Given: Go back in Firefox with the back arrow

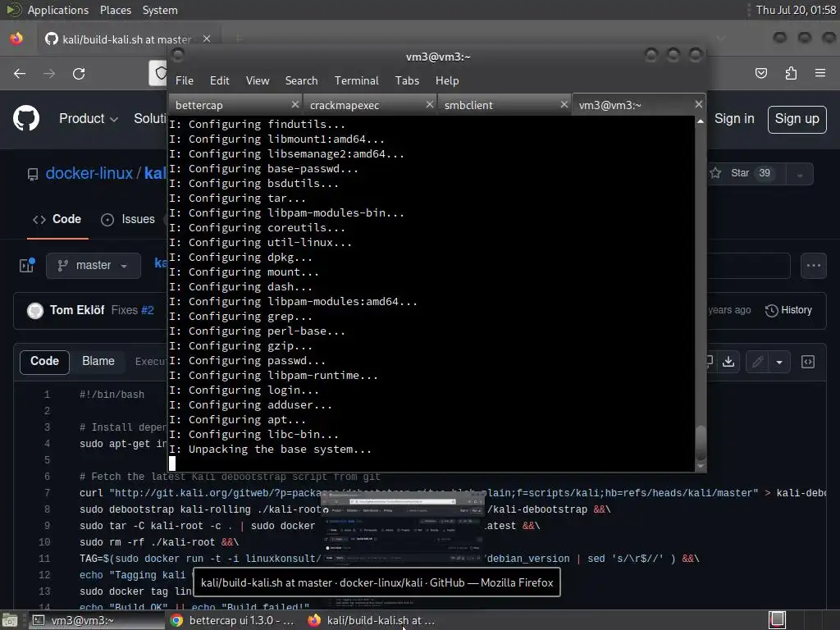Looking at the screenshot, I should tap(20, 73).
